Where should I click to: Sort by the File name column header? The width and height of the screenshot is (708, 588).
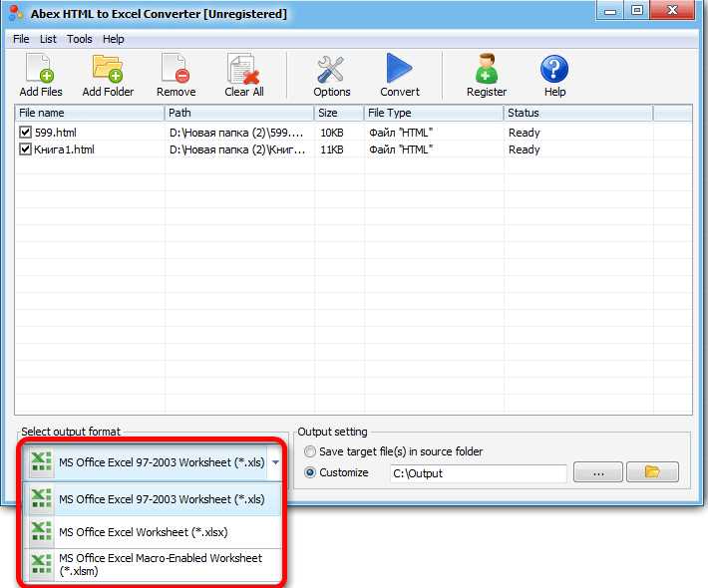point(90,113)
